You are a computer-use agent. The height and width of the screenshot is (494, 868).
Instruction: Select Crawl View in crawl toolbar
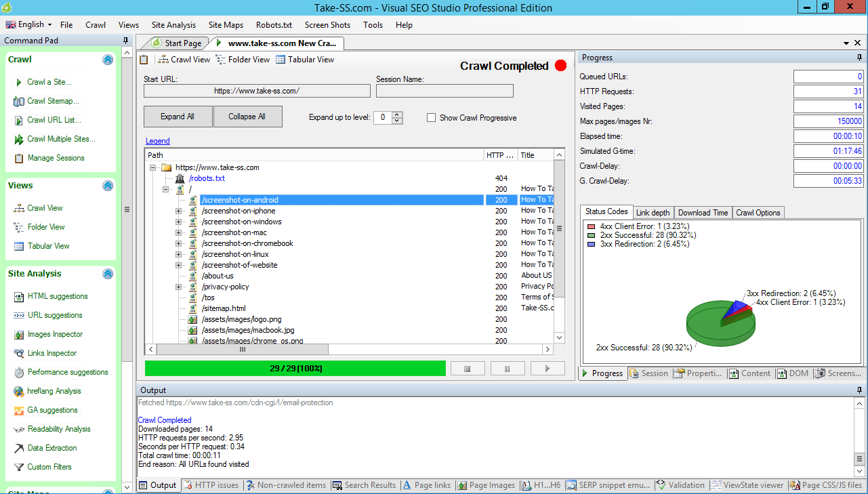click(x=184, y=60)
